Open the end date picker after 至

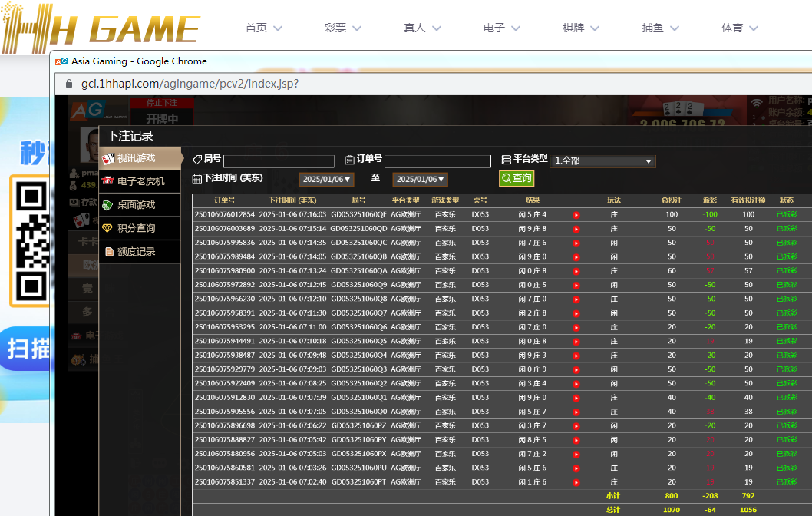click(420, 179)
